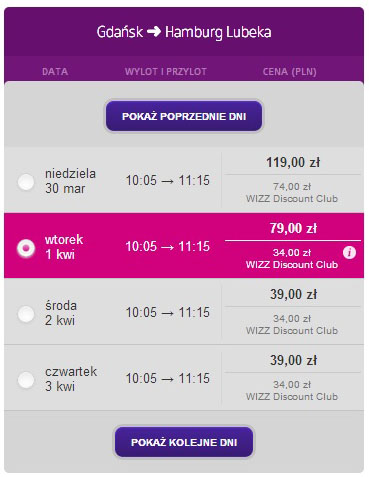369x477 pixels.
Task: Show previous days with Pokaż poprzednie dni
Action: [x=184, y=116]
